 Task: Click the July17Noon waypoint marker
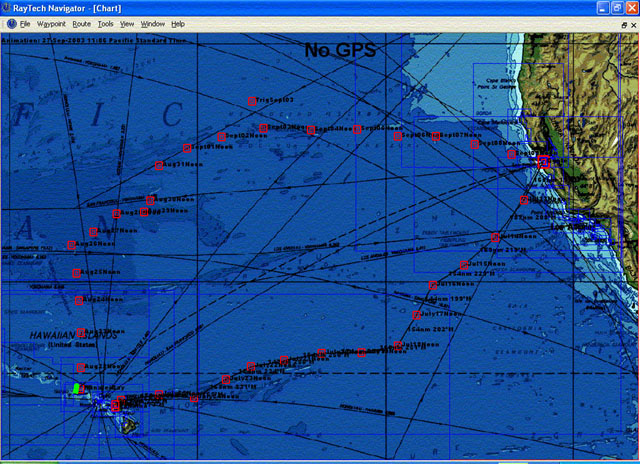(x=416, y=315)
